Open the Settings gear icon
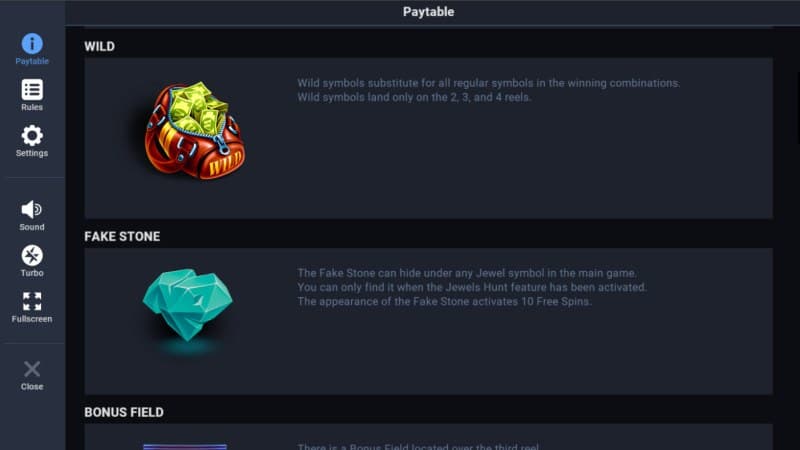This screenshot has height=450, width=800. 32,135
